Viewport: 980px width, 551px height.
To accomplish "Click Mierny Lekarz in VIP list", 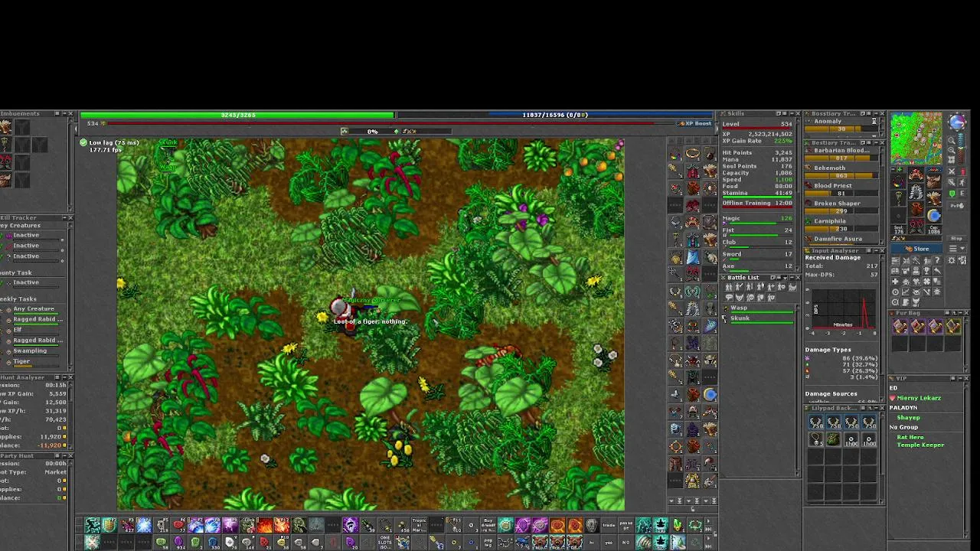I will click(919, 398).
